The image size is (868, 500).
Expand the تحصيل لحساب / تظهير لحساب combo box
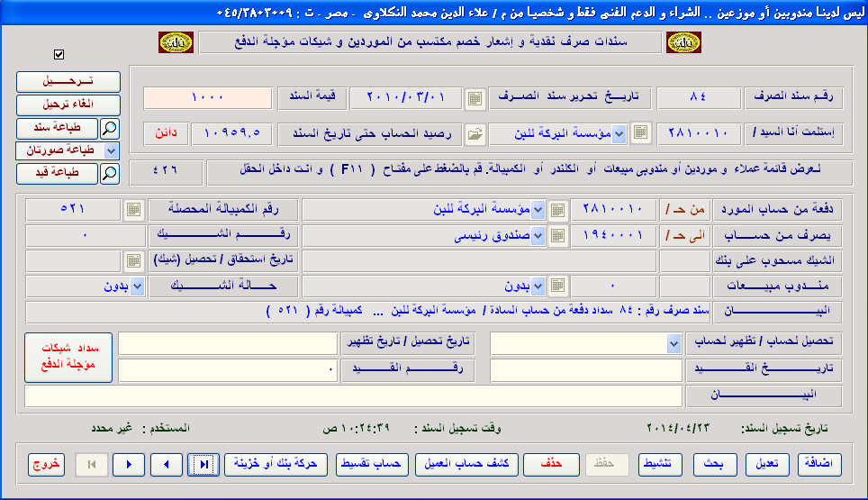[674, 343]
